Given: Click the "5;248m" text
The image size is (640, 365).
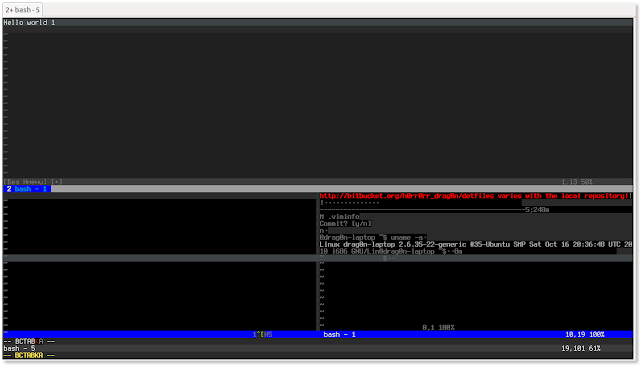Looking at the screenshot, I should (x=537, y=210).
